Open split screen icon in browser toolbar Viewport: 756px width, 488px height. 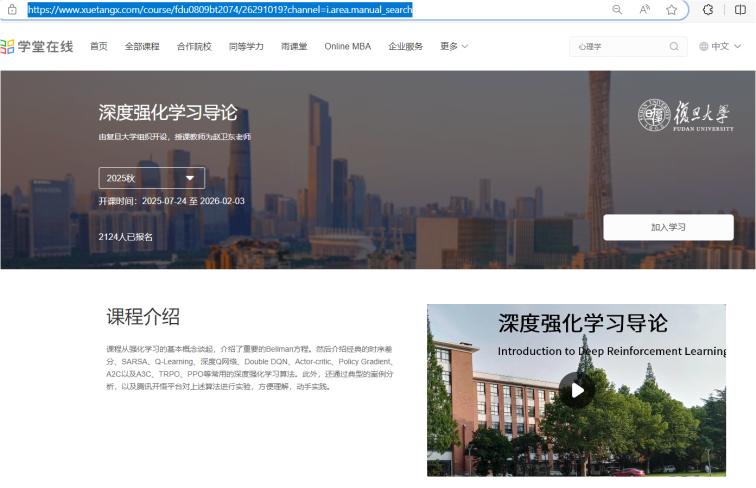740,10
